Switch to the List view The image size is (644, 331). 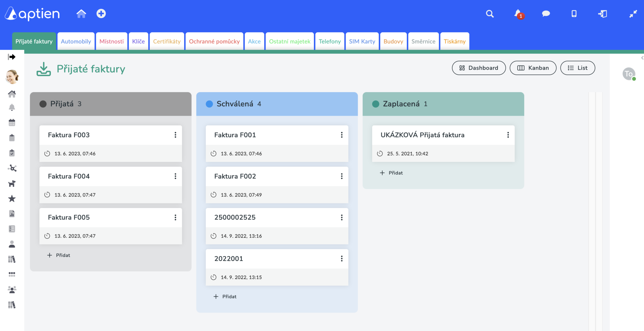pos(578,68)
